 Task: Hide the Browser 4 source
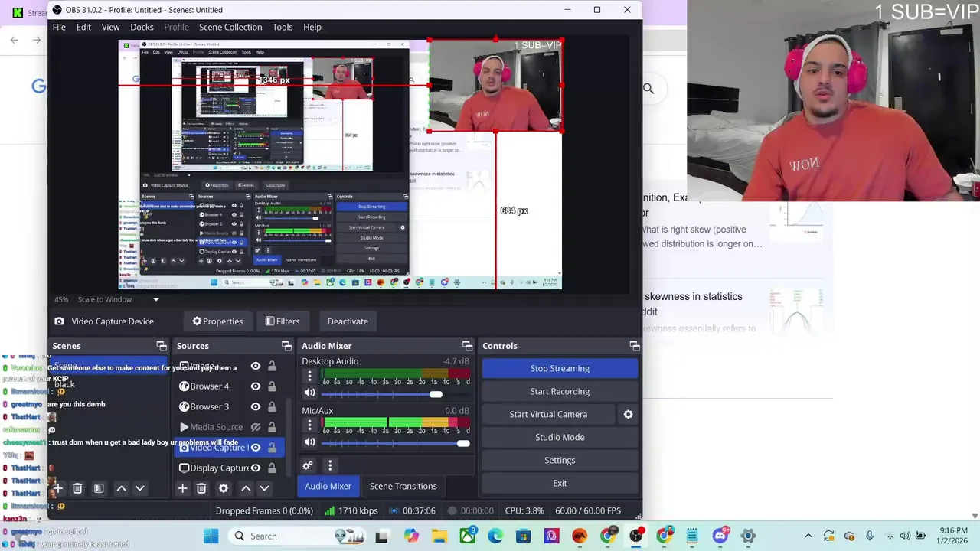(x=256, y=386)
